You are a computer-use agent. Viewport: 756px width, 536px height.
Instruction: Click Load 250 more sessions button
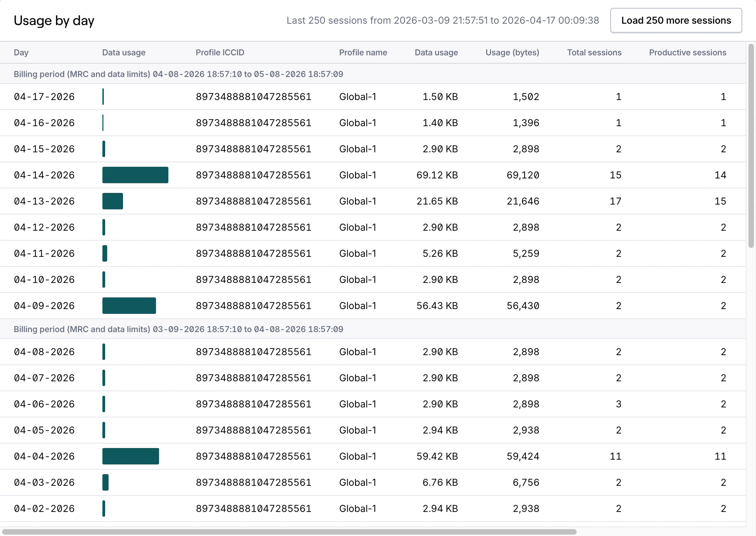676,20
